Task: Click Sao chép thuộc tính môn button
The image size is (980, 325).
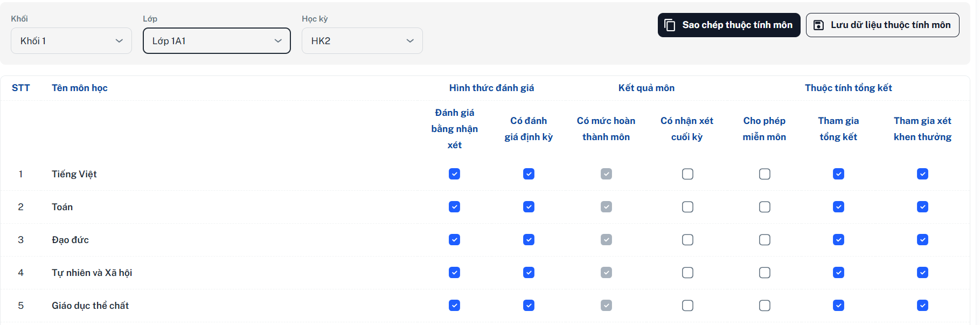Action: point(729,25)
